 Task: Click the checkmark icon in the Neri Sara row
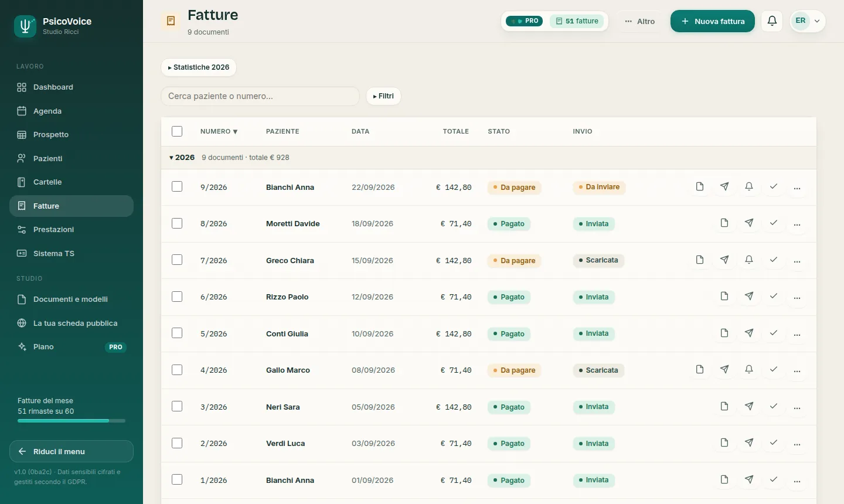pyautogui.click(x=774, y=406)
